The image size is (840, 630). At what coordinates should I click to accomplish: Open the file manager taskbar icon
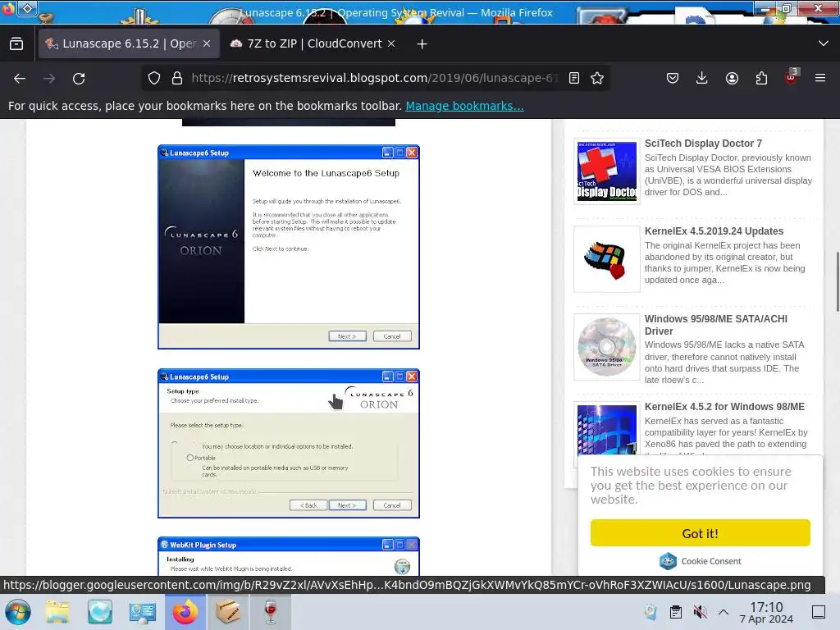click(57, 612)
